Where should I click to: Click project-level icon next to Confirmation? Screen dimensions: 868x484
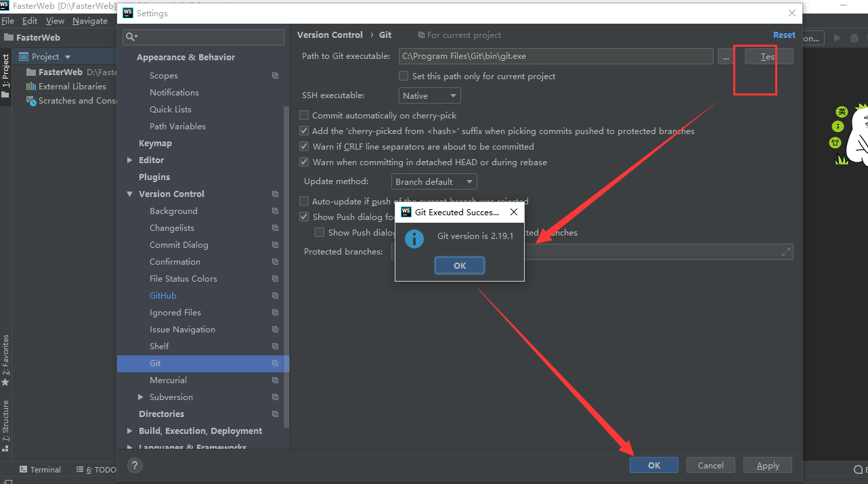[276, 262]
